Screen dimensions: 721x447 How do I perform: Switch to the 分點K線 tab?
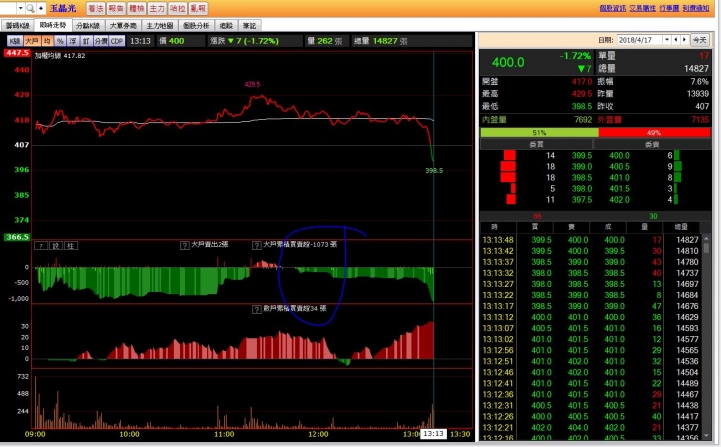88,26
